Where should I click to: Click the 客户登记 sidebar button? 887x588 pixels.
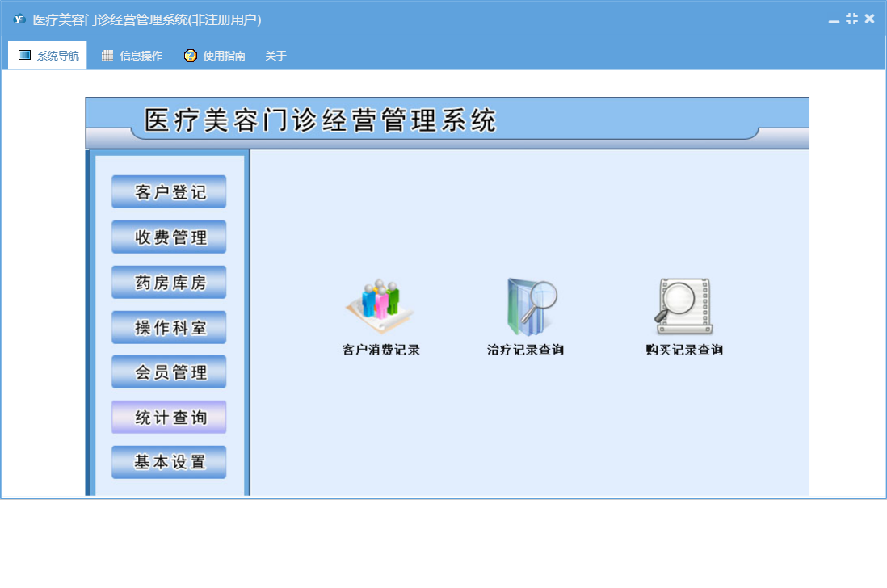pos(169,191)
